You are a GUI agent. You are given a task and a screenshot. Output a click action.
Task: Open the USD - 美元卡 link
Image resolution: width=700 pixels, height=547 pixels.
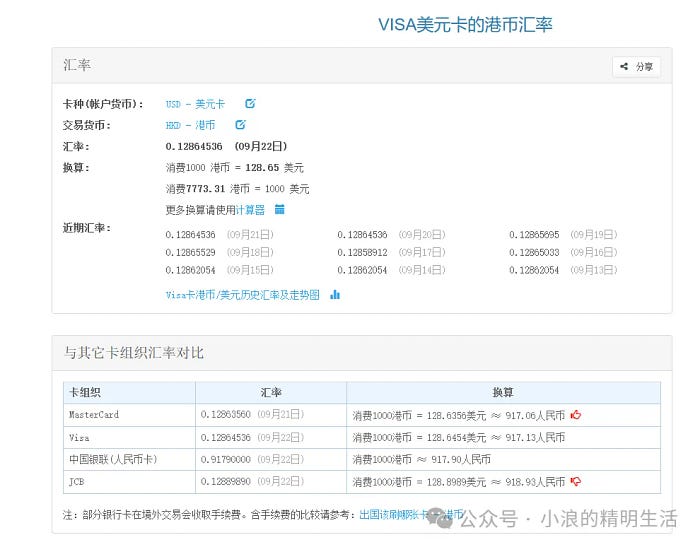click(195, 104)
